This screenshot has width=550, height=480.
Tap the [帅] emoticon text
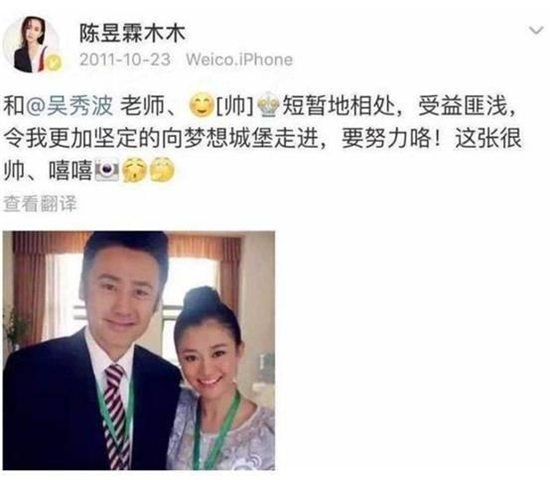(x=235, y=106)
